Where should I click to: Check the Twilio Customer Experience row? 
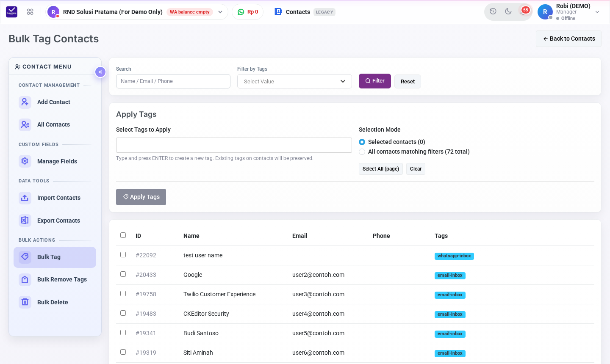123,294
